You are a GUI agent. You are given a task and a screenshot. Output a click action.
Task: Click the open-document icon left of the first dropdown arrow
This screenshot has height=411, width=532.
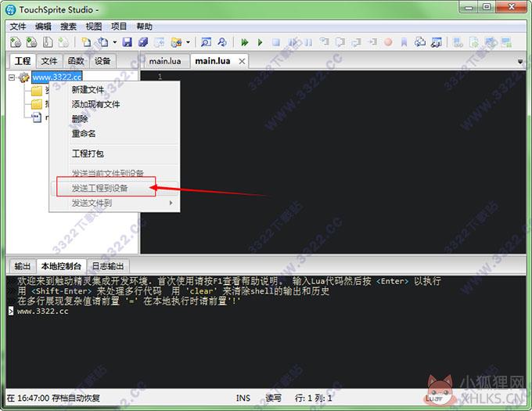(102, 42)
